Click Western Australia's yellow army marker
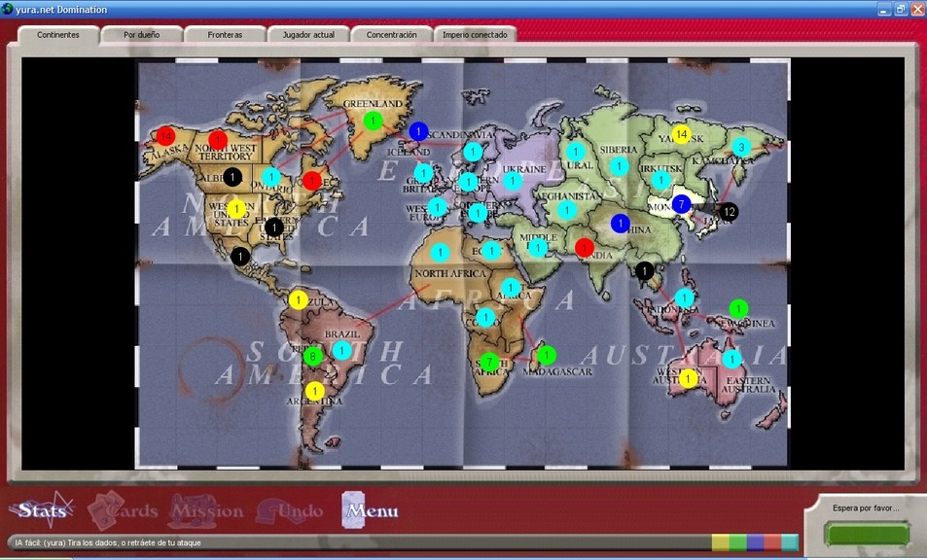This screenshot has height=560, width=927. 688,378
